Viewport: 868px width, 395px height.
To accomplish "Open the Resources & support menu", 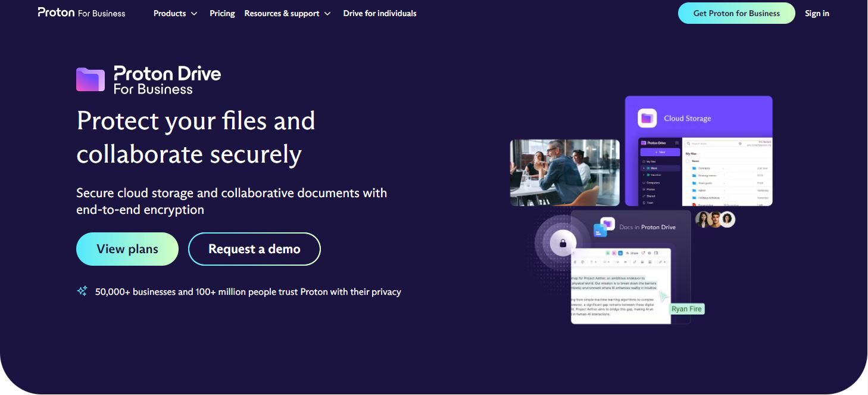I will (x=288, y=13).
